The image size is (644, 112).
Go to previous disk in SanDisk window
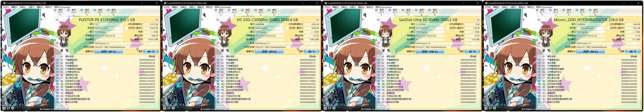click(x=378, y=19)
